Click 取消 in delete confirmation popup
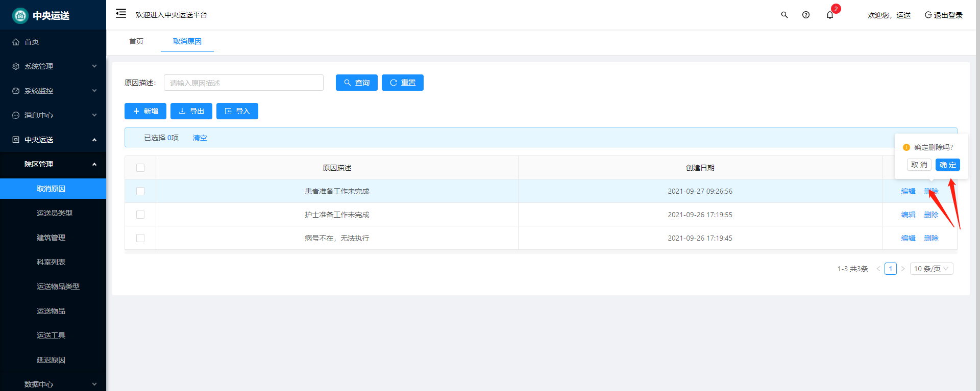 pyautogui.click(x=919, y=165)
